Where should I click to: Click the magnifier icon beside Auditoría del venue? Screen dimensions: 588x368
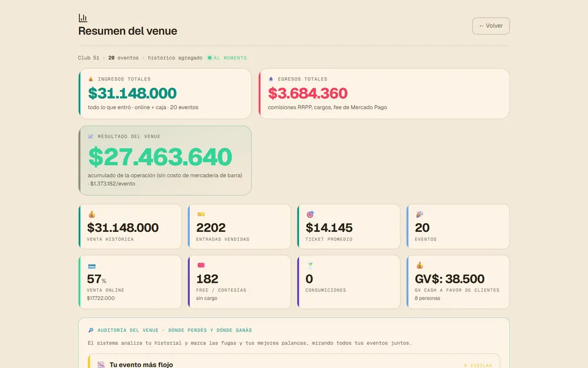click(91, 330)
